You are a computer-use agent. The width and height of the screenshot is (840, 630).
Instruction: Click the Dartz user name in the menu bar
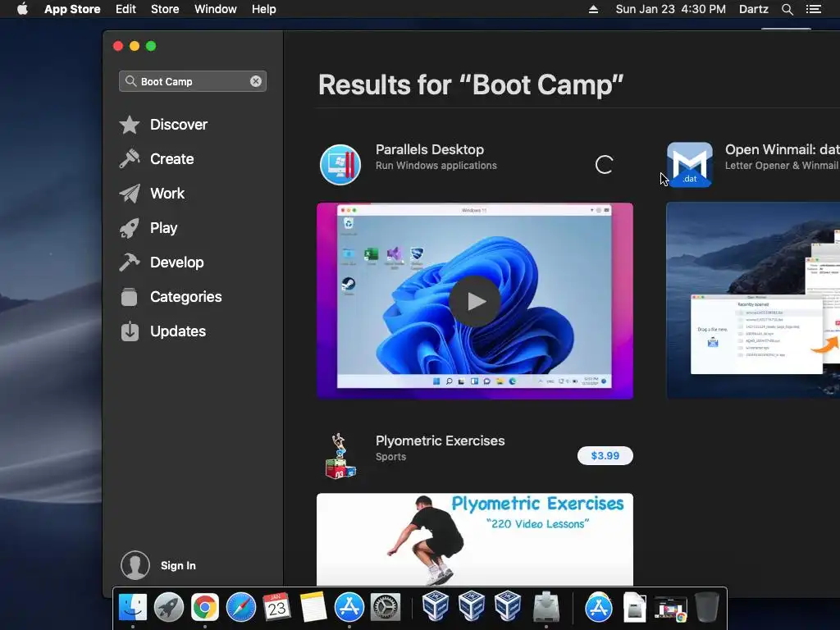pyautogui.click(x=753, y=9)
